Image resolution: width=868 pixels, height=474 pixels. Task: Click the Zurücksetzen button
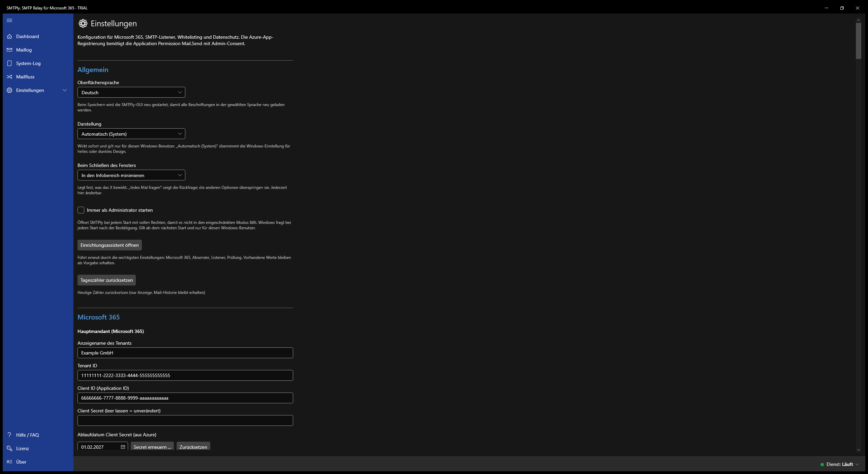(x=193, y=446)
